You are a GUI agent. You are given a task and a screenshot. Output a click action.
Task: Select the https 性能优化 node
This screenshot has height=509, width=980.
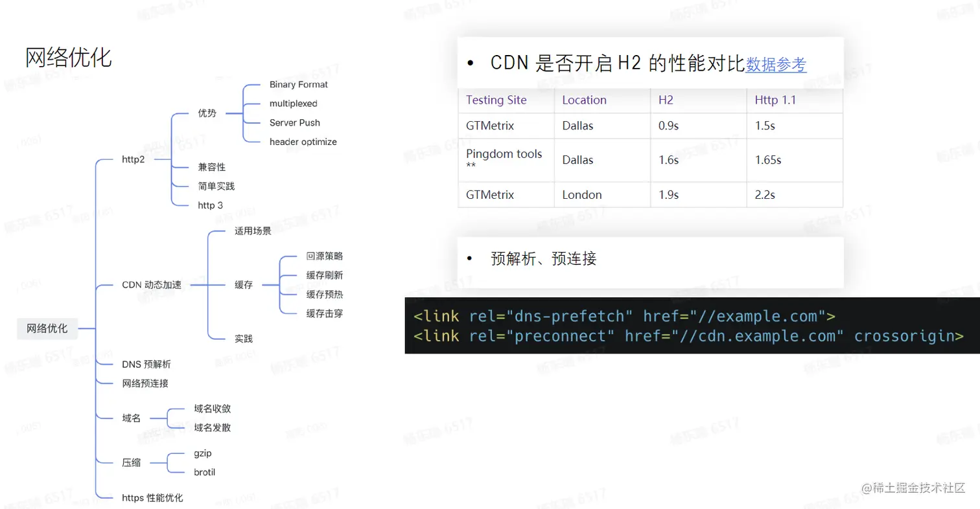[x=152, y=498]
